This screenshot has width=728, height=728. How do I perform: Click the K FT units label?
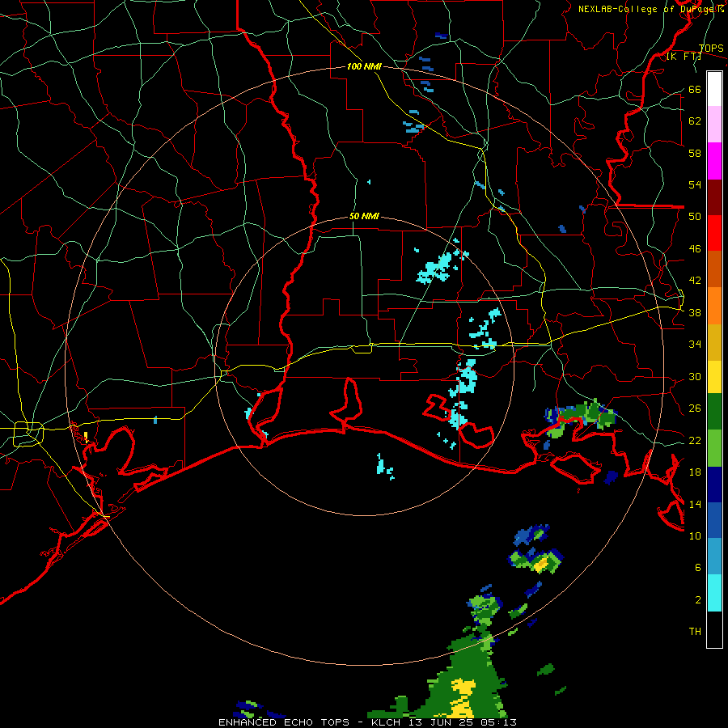[684, 57]
